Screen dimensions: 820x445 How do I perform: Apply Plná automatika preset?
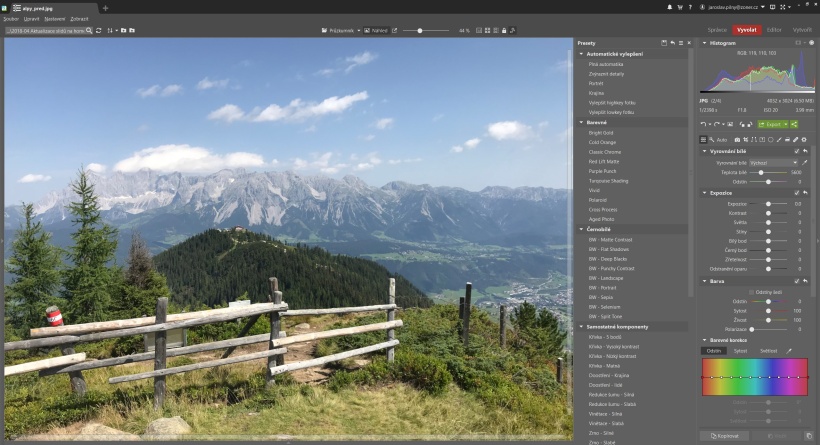[x=606, y=64]
